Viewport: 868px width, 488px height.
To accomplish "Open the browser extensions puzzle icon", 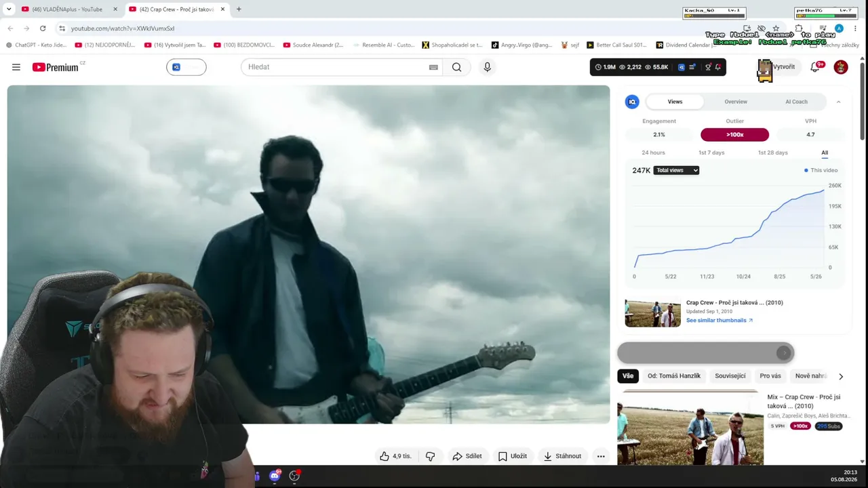I will click(799, 28).
